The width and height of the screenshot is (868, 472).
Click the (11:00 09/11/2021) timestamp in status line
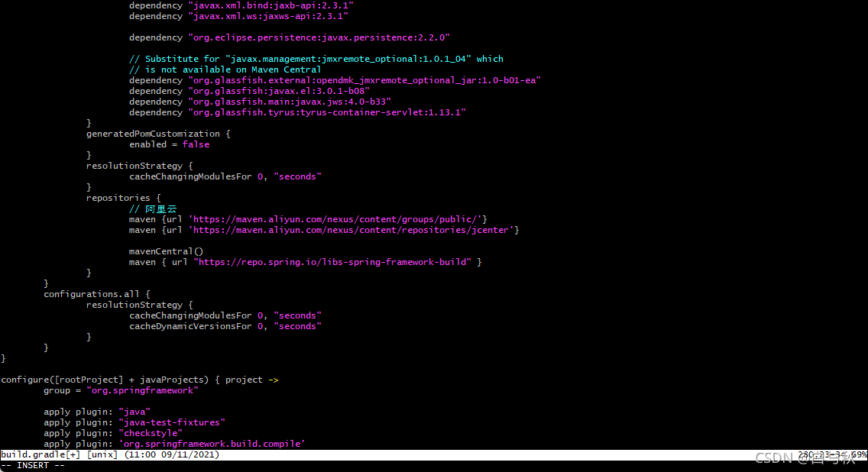pyautogui.click(x=172, y=455)
